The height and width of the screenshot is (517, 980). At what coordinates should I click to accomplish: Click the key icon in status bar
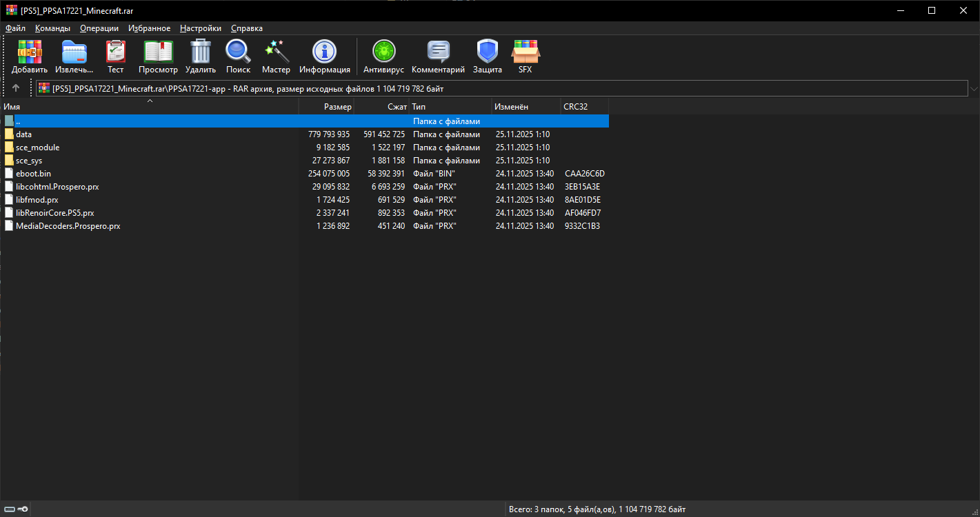click(x=23, y=509)
